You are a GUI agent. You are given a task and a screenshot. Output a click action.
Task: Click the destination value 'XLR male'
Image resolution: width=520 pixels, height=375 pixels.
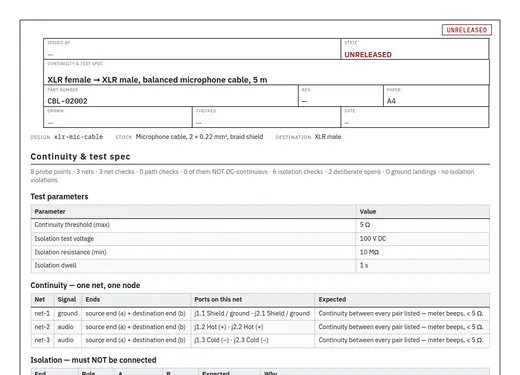[x=328, y=137]
